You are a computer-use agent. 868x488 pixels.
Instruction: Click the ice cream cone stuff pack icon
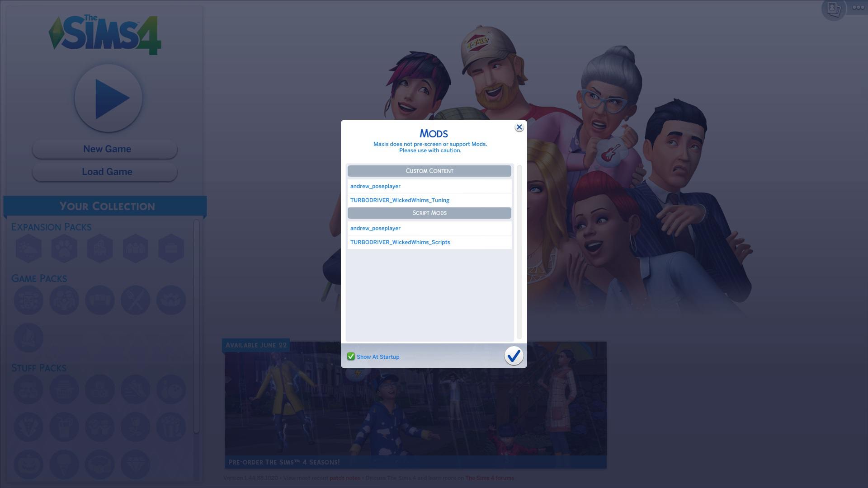click(64, 465)
